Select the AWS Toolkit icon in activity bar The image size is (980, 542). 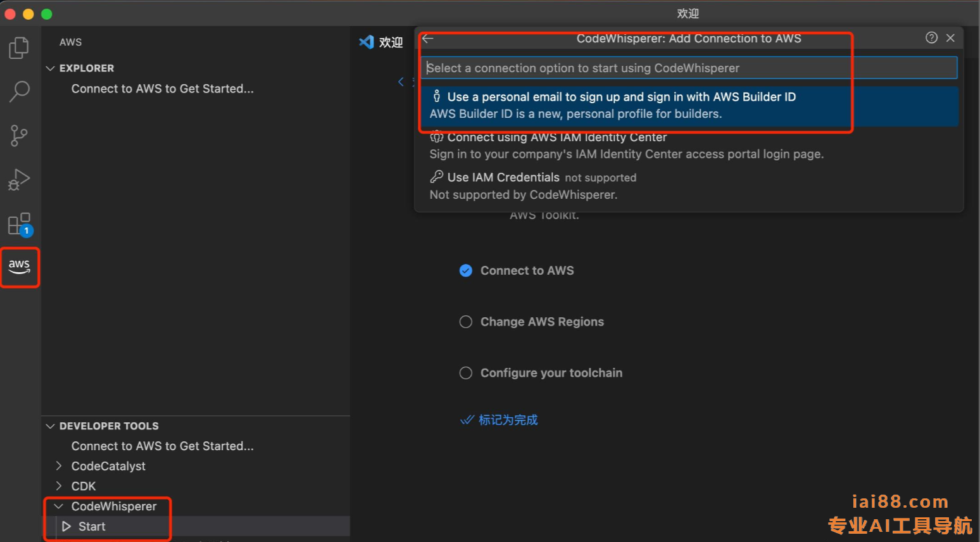coord(20,267)
